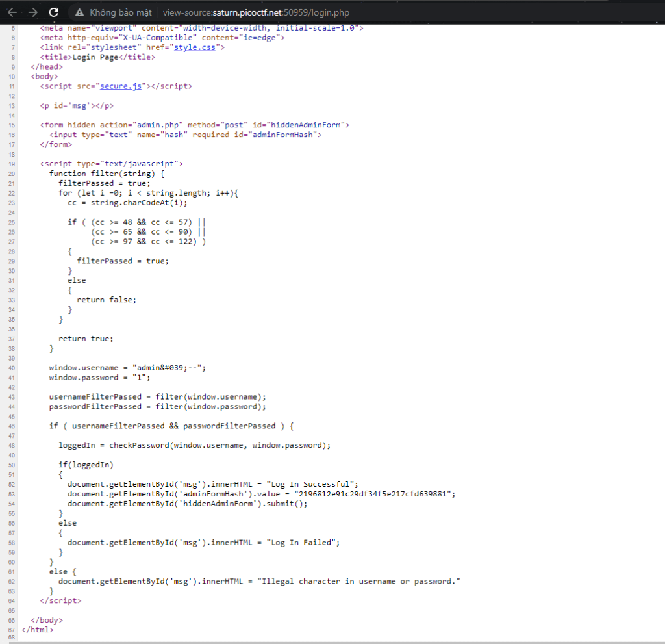Reload the view-source page

(54, 12)
